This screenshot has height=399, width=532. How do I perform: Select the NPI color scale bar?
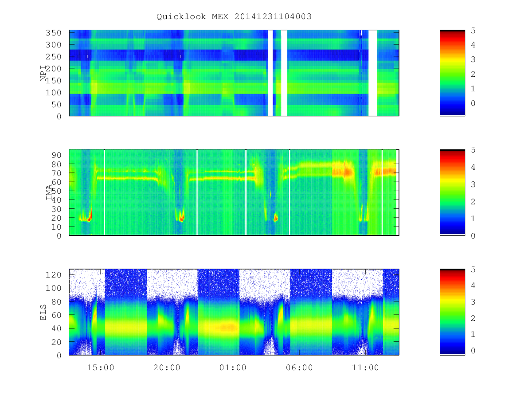452,73
